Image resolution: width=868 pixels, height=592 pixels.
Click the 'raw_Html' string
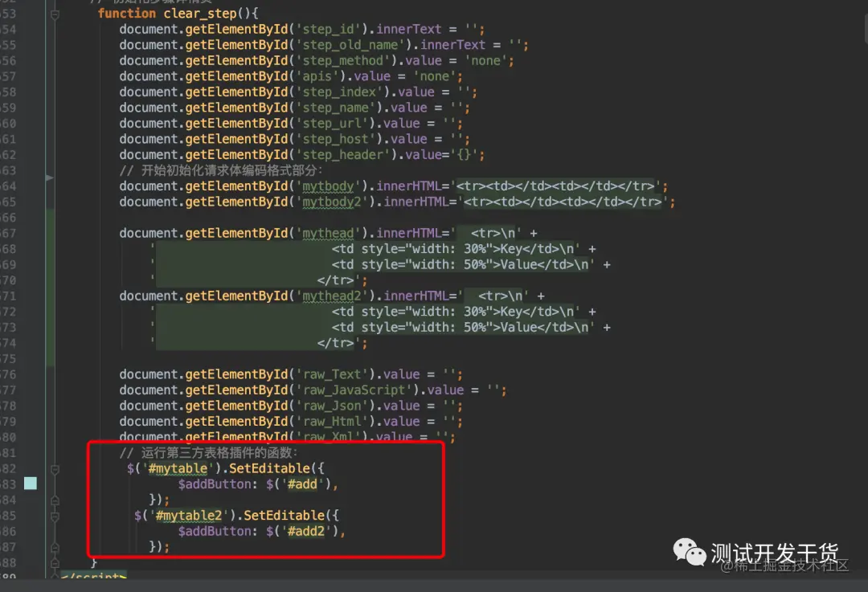click(x=332, y=422)
